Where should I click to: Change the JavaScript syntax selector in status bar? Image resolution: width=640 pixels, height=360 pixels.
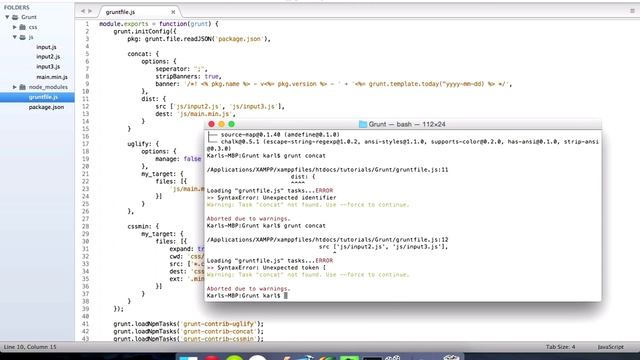[x=610, y=347]
